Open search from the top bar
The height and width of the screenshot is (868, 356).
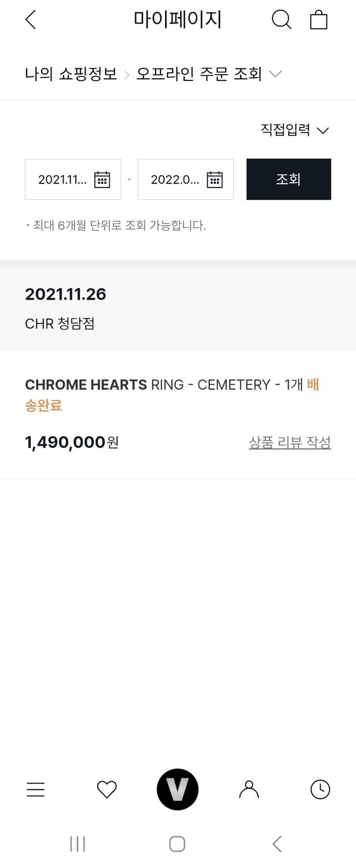coord(281,19)
